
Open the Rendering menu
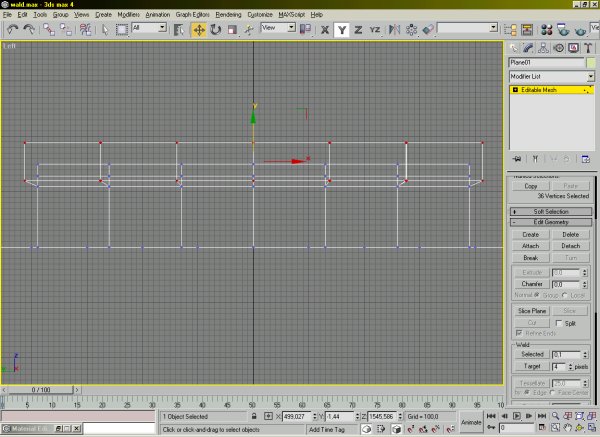229,16
